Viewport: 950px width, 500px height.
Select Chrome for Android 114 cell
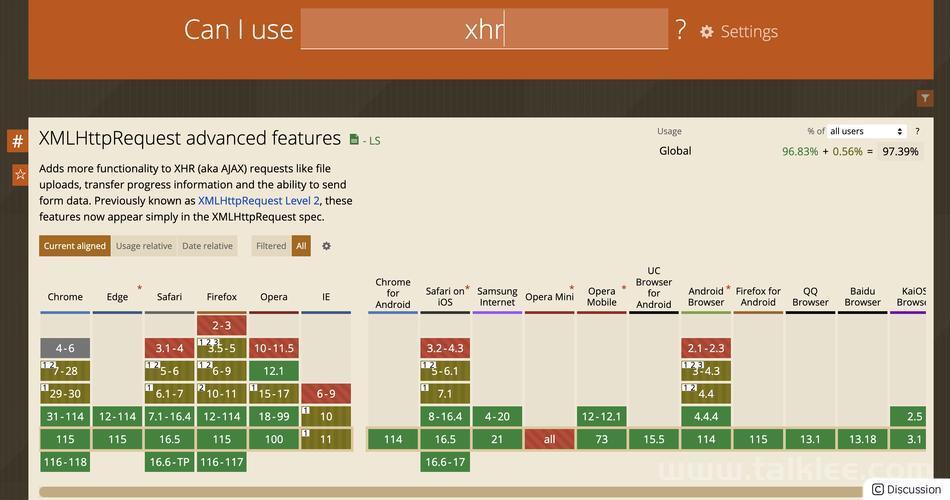tap(393, 439)
